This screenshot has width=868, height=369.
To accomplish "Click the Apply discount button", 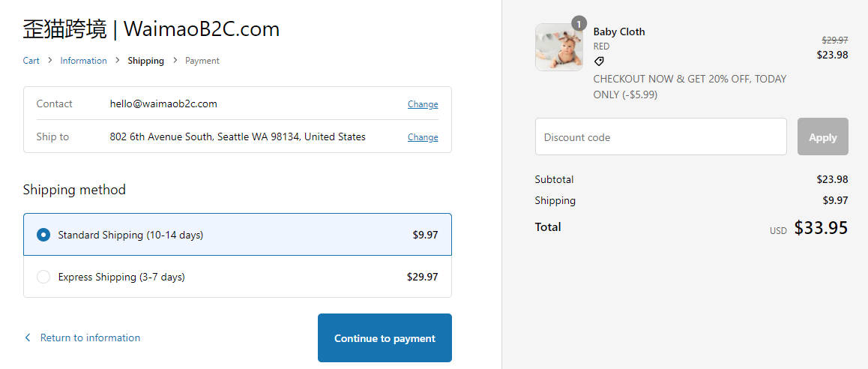I will pos(822,136).
